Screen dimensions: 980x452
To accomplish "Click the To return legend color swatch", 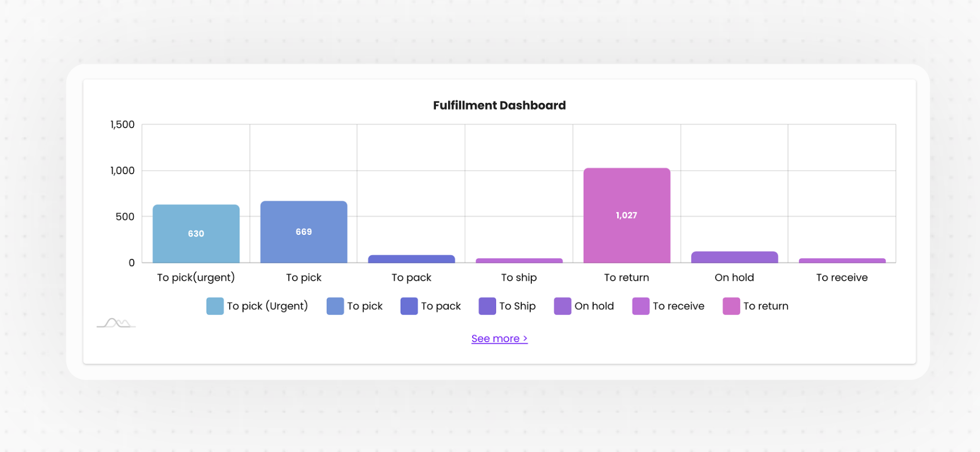I will tap(731, 306).
